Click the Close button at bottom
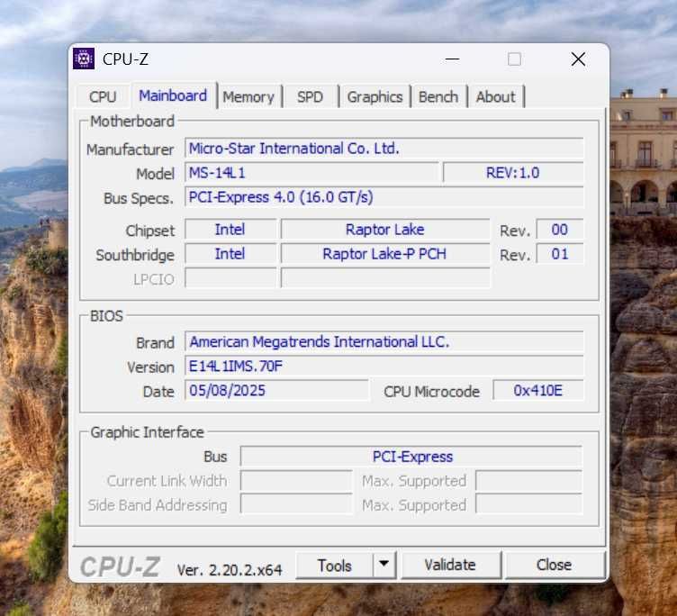 (554, 565)
